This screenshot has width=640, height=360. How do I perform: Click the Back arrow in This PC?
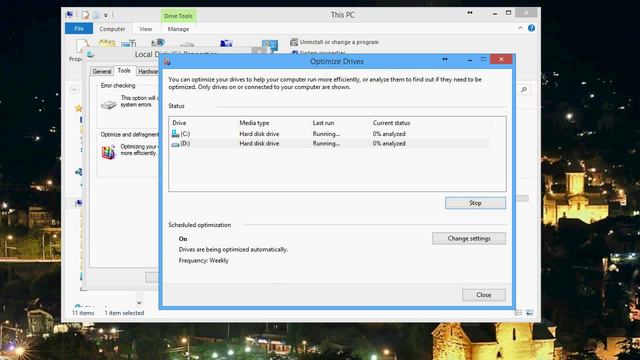pyautogui.click(x=74, y=89)
